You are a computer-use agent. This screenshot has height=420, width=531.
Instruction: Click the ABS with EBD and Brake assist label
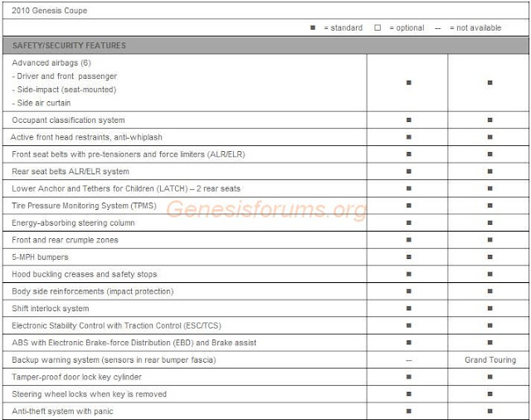134,343
